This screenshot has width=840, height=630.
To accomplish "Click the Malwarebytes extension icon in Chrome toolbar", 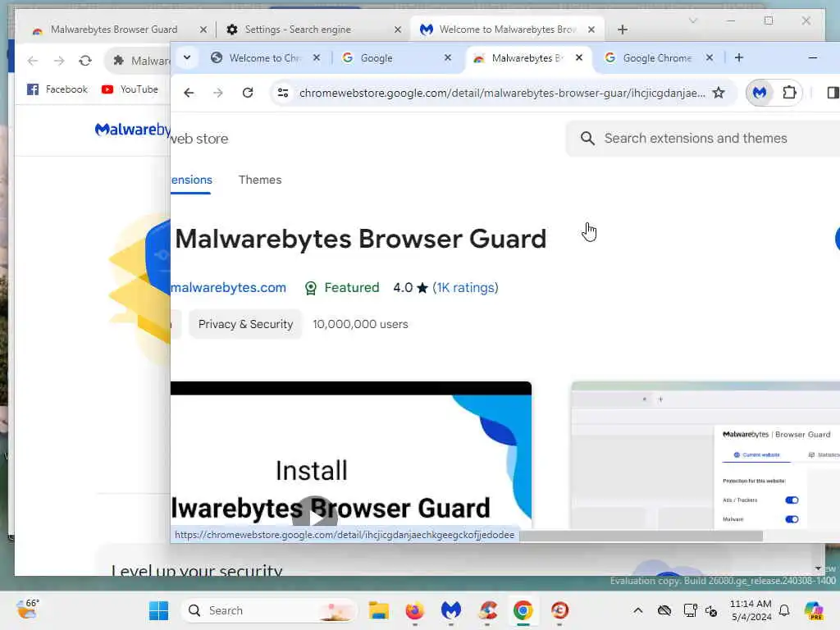I will [760, 93].
